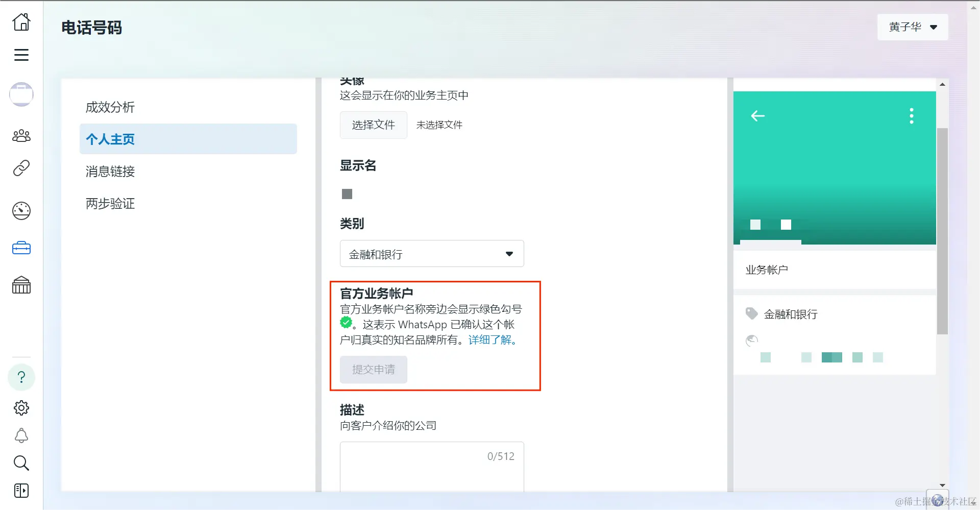This screenshot has width=980, height=510.
Task: Select 两步验证 menu item
Action: click(x=188, y=204)
